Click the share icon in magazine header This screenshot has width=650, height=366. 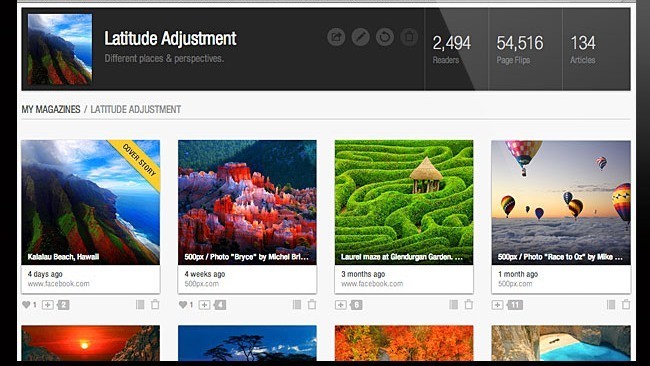[336, 37]
